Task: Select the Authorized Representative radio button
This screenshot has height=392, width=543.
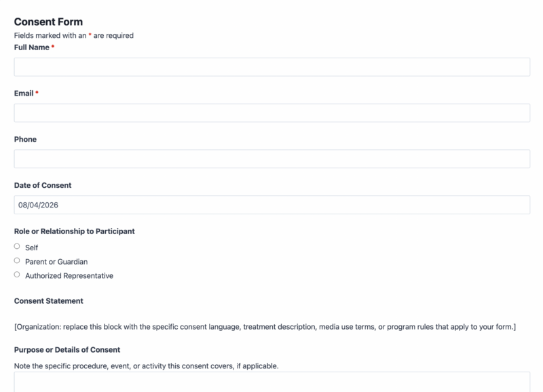Action: 17,275
